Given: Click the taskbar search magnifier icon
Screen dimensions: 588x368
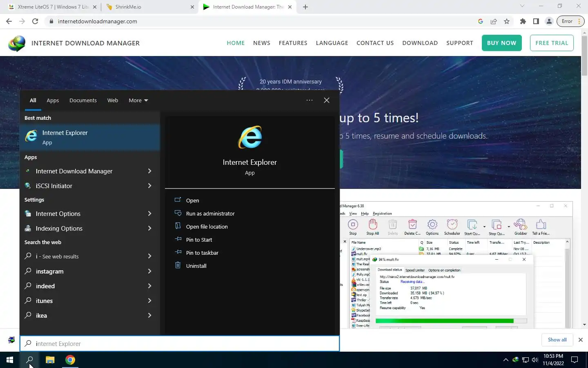Looking at the screenshot, I should 29,360.
